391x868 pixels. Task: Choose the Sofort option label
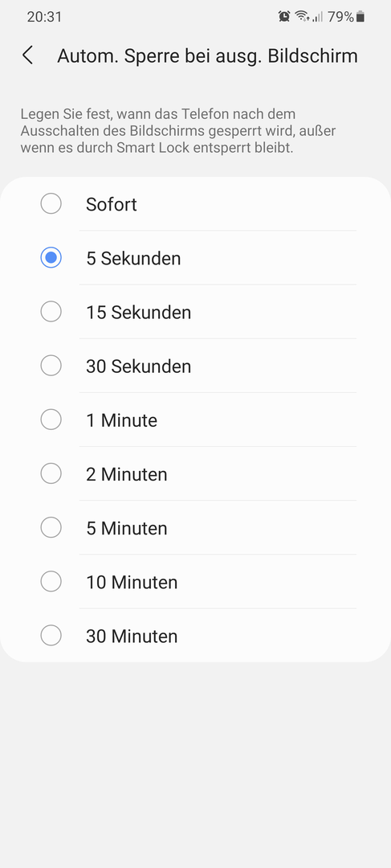[x=111, y=204]
